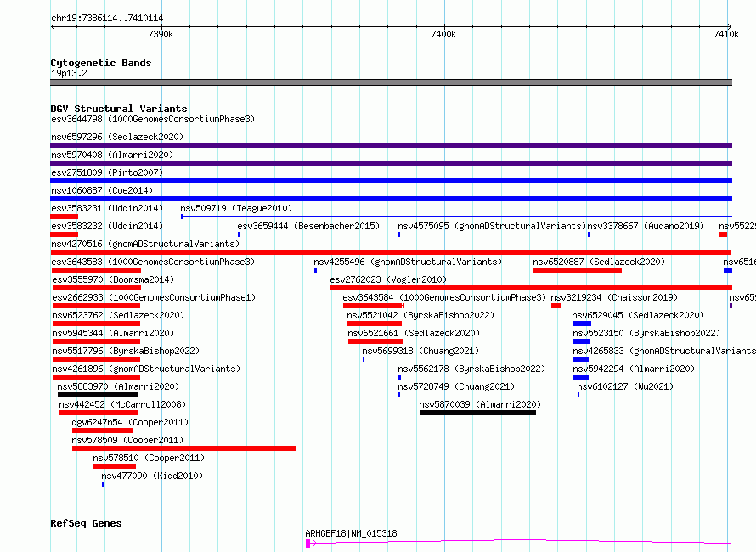Open the esv3659444 (Besenbacher2015) label
Image resolution: width=756 pixels, height=552 pixels.
pyautogui.click(x=308, y=226)
